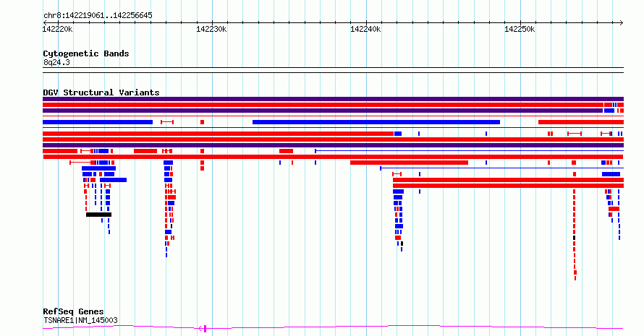
Task: Click the 142250k ruler label
Action: (520, 29)
